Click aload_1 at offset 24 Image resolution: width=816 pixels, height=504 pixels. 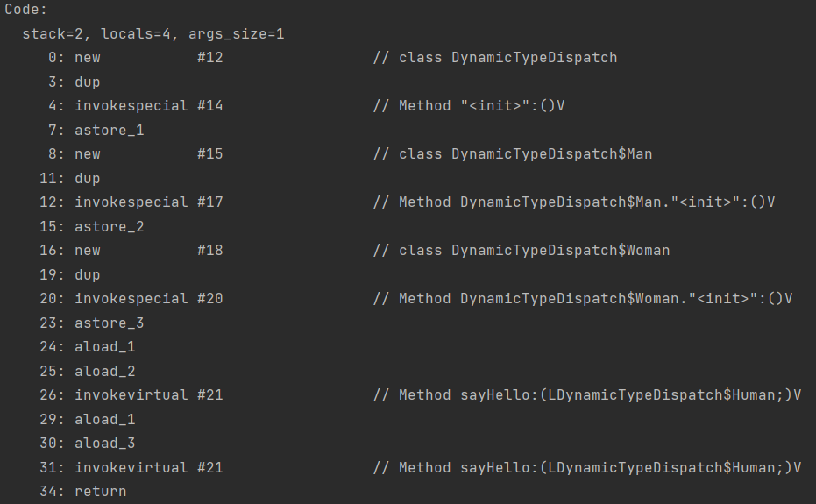[x=104, y=347]
